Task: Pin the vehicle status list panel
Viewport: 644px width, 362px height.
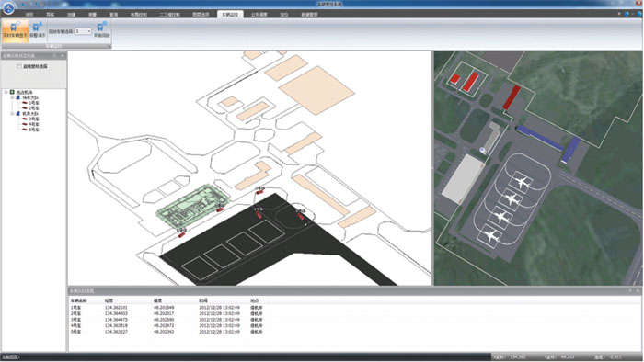Action: [x=54, y=56]
